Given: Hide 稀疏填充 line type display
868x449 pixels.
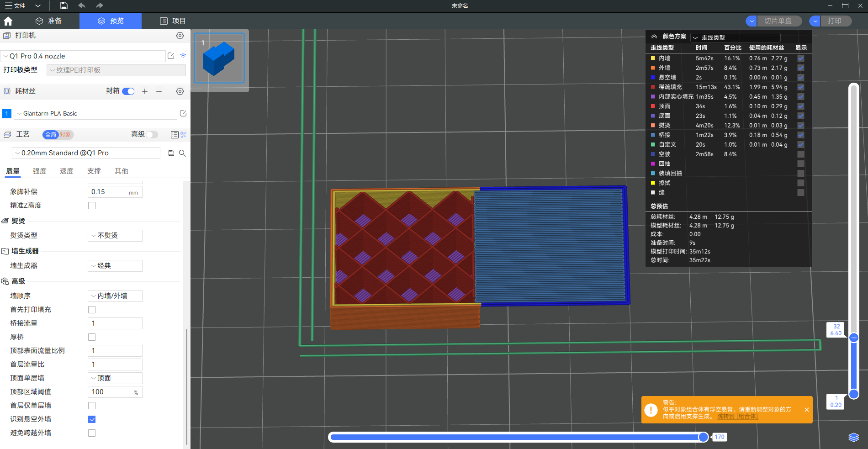Looking at the screenshot, I should 800,87.
